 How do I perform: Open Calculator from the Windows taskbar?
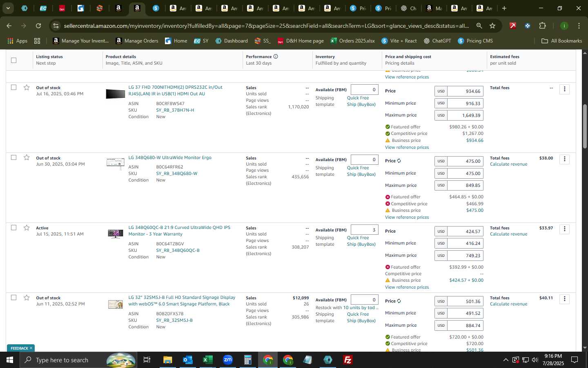247,360
